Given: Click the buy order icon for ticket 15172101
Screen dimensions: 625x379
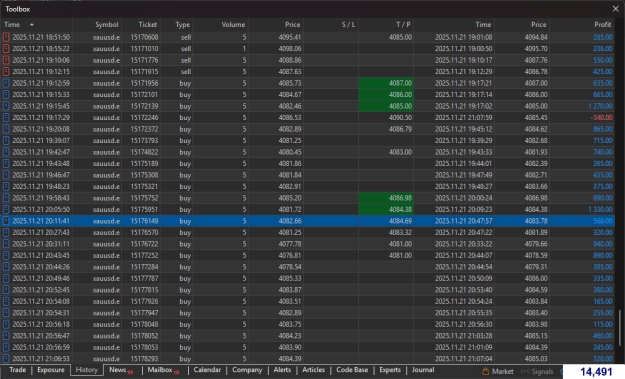Looking at the screenshot, I should click(6, 94).
